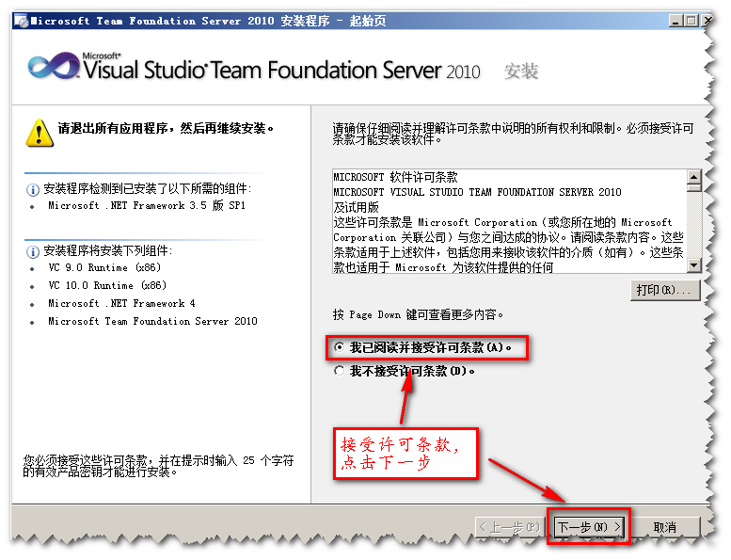Click the 安装 label in the header
Screen dimensions: 731x560
click(521, 72)
